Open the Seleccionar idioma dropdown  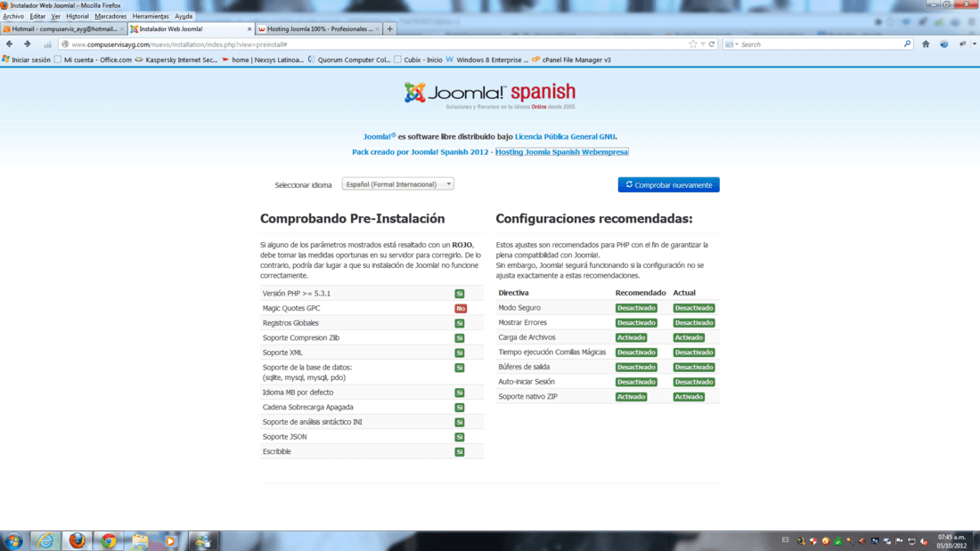397,184
